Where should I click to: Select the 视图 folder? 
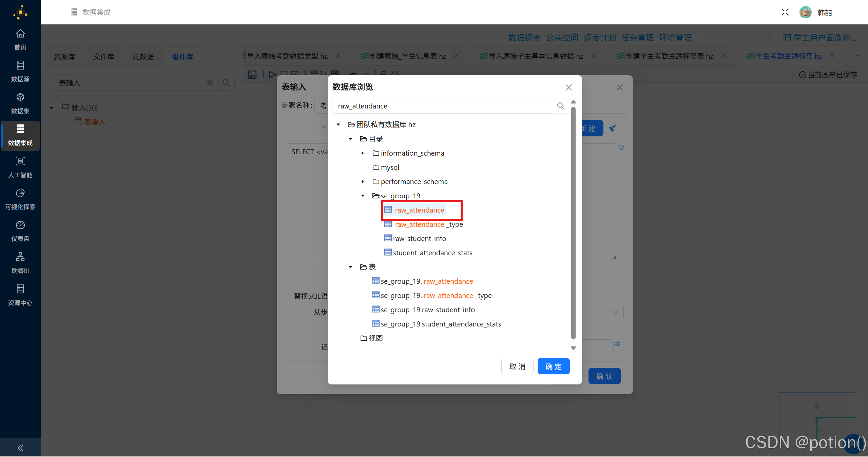(x=371, y=338)
